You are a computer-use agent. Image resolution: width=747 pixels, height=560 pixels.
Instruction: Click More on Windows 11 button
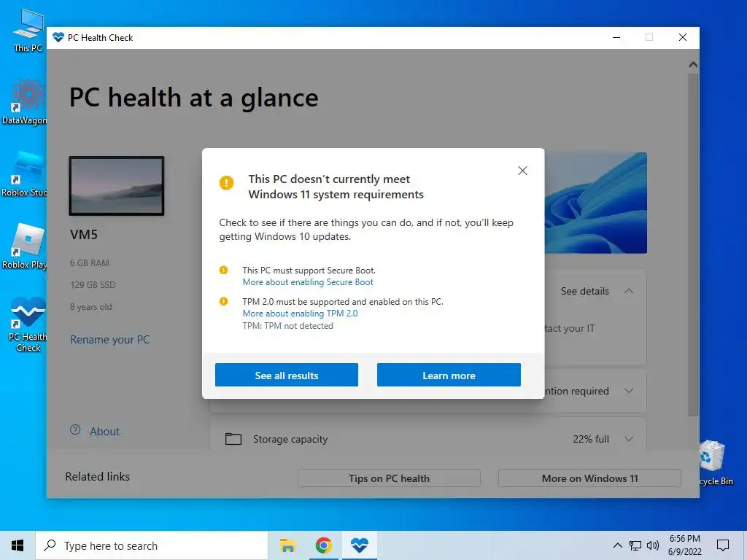(589, 478)
